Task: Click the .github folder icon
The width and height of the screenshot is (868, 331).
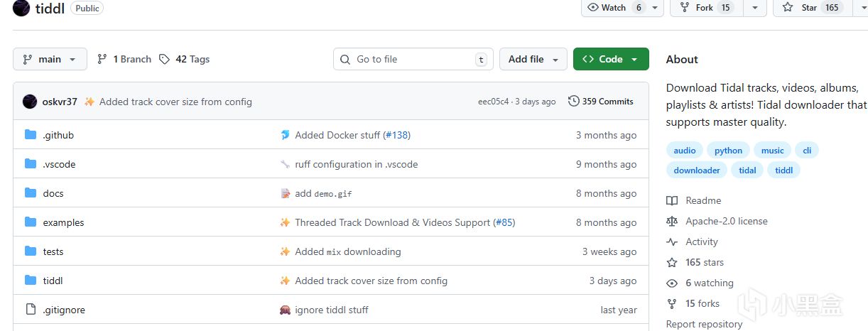Action: 31,135
